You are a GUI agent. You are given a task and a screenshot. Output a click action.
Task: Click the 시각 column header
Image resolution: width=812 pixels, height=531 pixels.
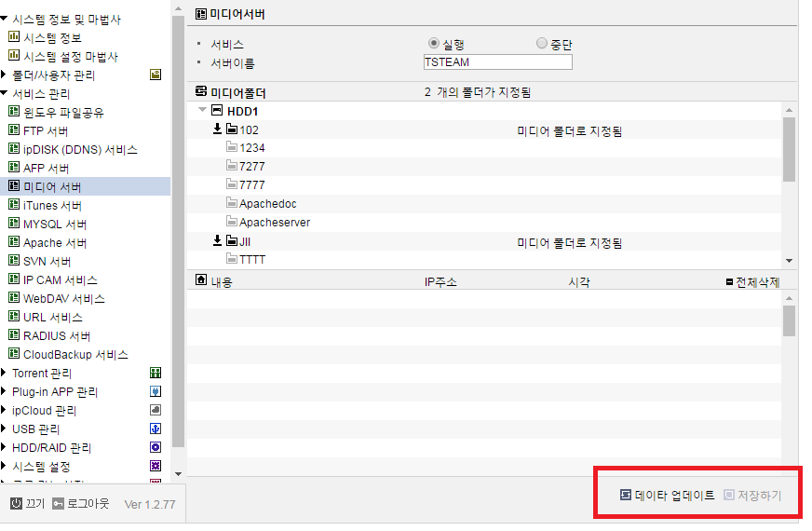(579, 282)
